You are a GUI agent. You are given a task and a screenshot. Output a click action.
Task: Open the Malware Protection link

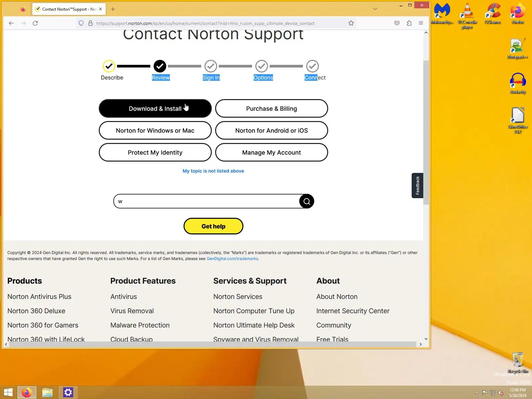pos(140,325)
